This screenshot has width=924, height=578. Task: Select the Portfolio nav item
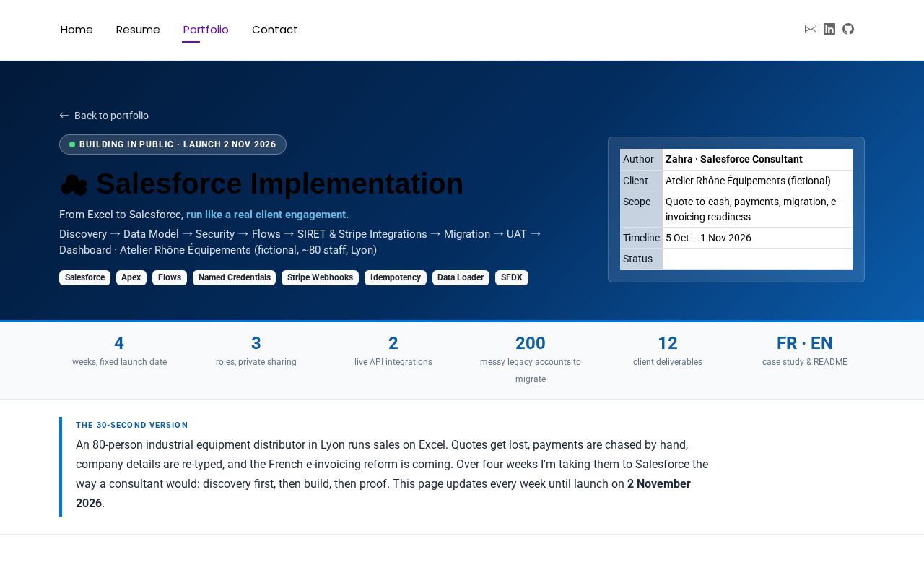(x=206, y=30)
